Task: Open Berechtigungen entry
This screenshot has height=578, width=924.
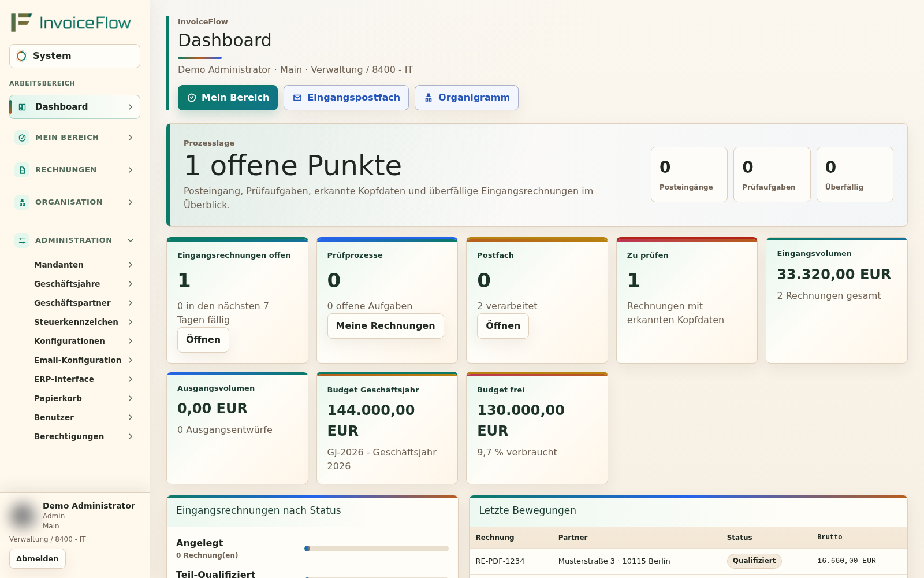Action: [x=84, y=436]
